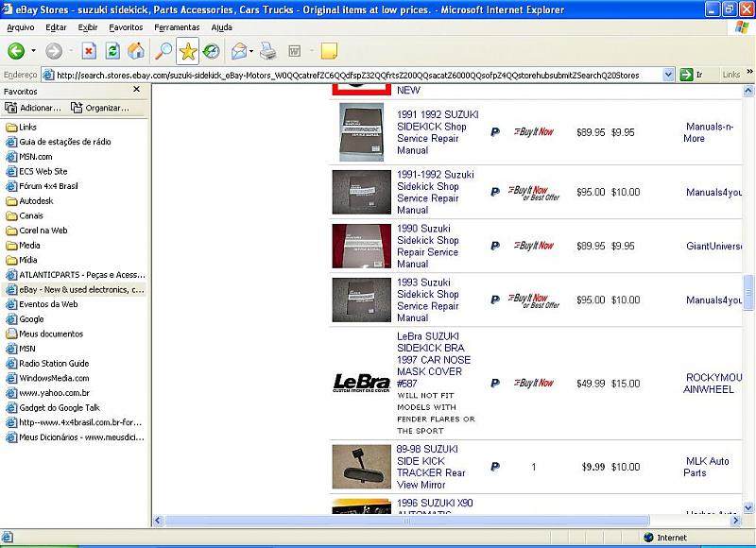This screenshot has width=756, height=548.
Task: Click the green Go arrow button
Action: [x=686, y=75]
